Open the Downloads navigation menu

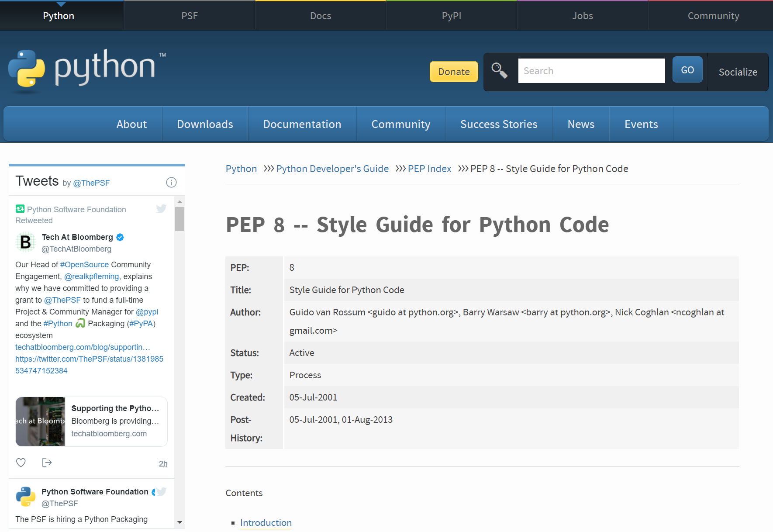[x=205, y=124]
